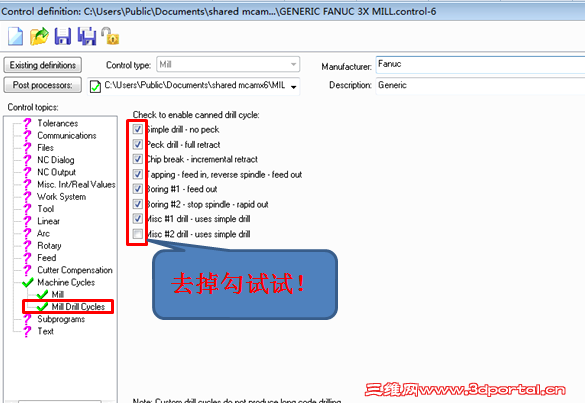Image resolution: width=585 pixels, height=403 pixels.
Task: Open a control definition file icon
Action: [x=39, y=37]
